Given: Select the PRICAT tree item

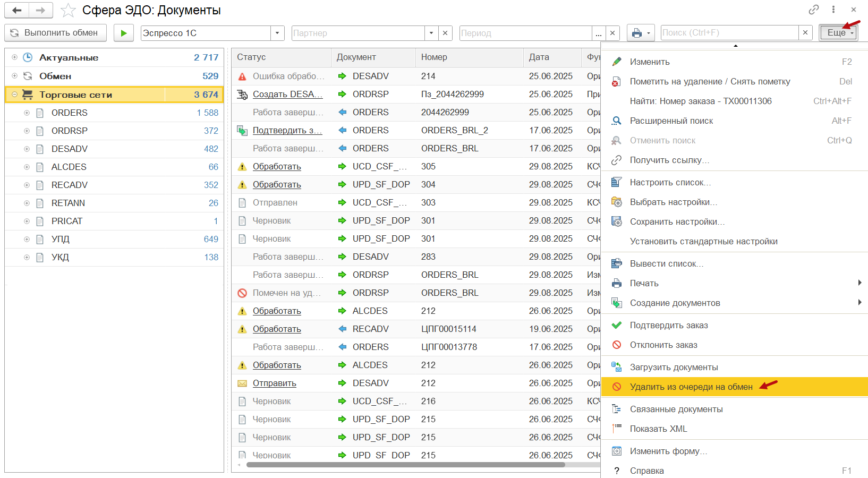Looking at the screenshot, I should pos(114,221).
